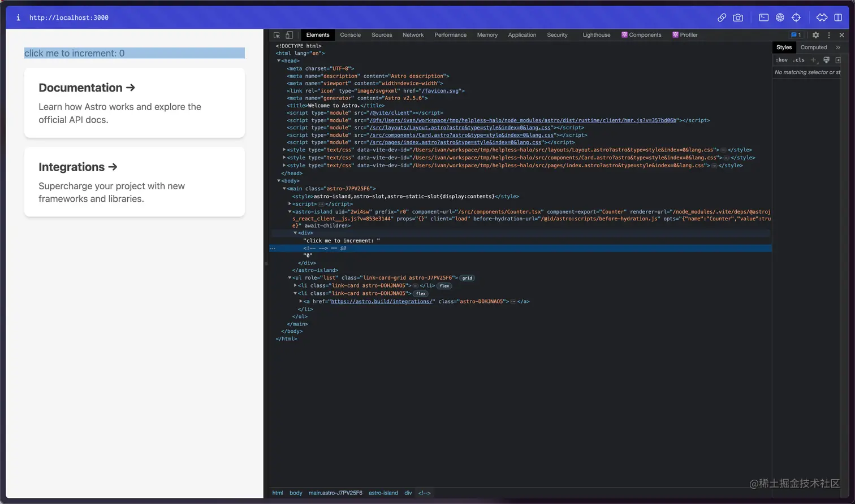Toggle .cls element classes panel
The width and height of the screenshot is (855, 504).
[798, 60]
